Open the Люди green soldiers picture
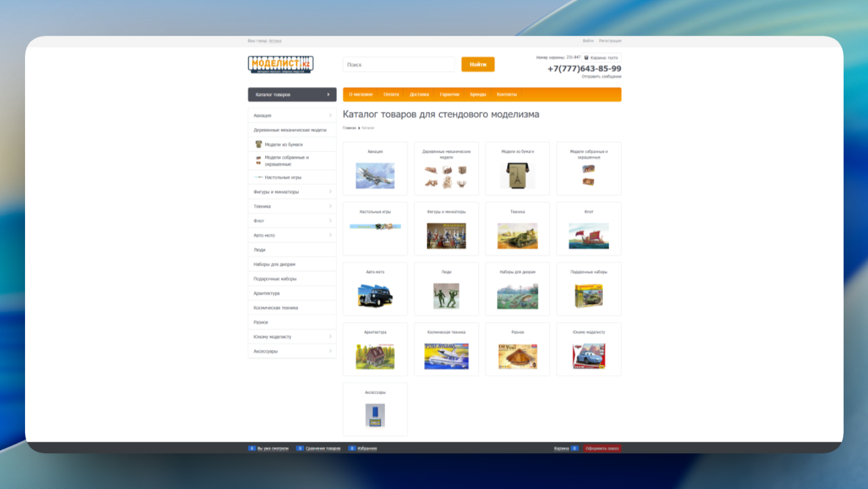Viewport: 868px width, 489px height. coord(446,296)
